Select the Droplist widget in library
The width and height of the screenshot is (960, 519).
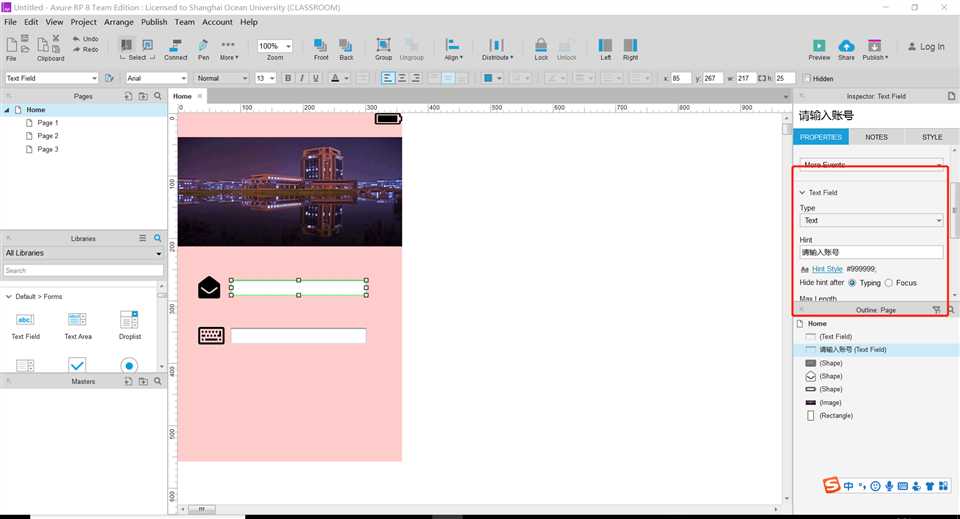(x=130, y=325)
